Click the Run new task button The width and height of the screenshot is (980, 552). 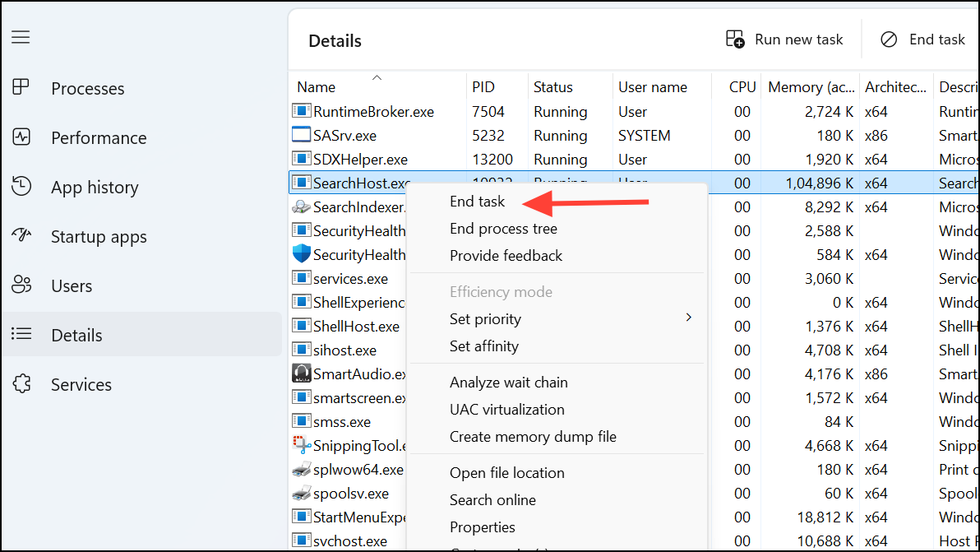784,39
